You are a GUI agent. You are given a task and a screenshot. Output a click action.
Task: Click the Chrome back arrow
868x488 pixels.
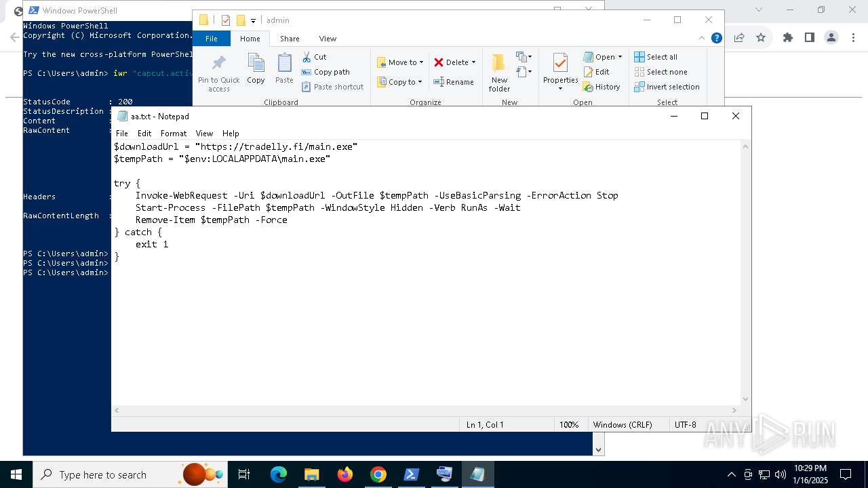[14, 37]
